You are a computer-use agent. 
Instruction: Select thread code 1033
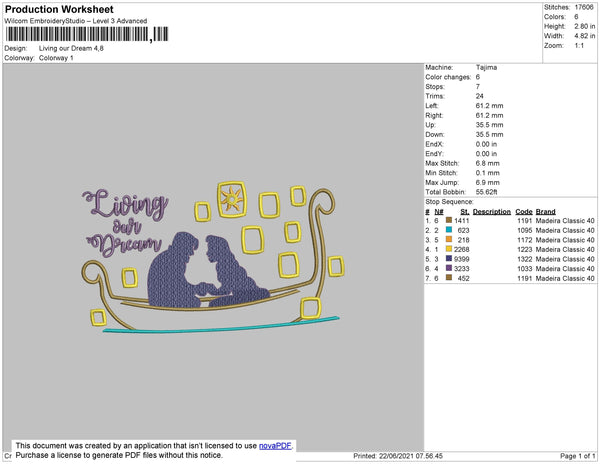(x=525, y=269)
